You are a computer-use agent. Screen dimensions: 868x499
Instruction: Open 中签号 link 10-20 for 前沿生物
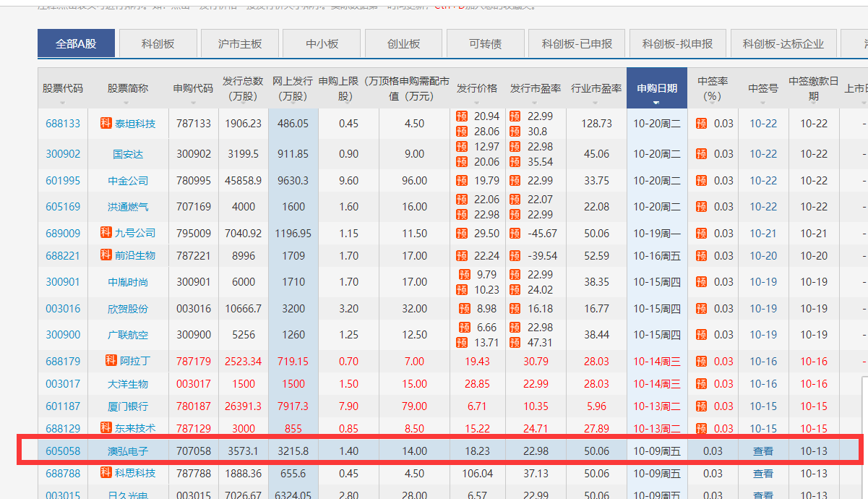[x=763, y=256]
